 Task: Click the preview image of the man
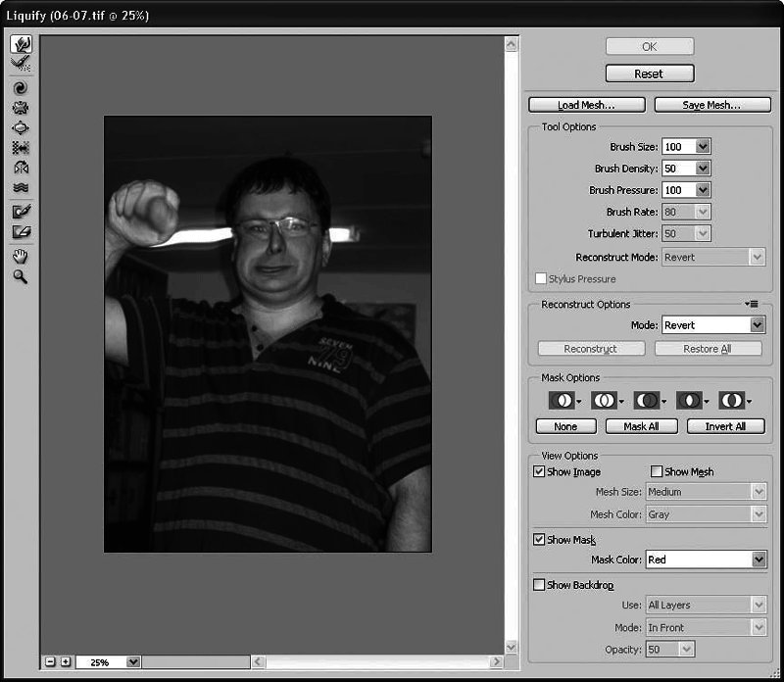(x=268, y=334)
